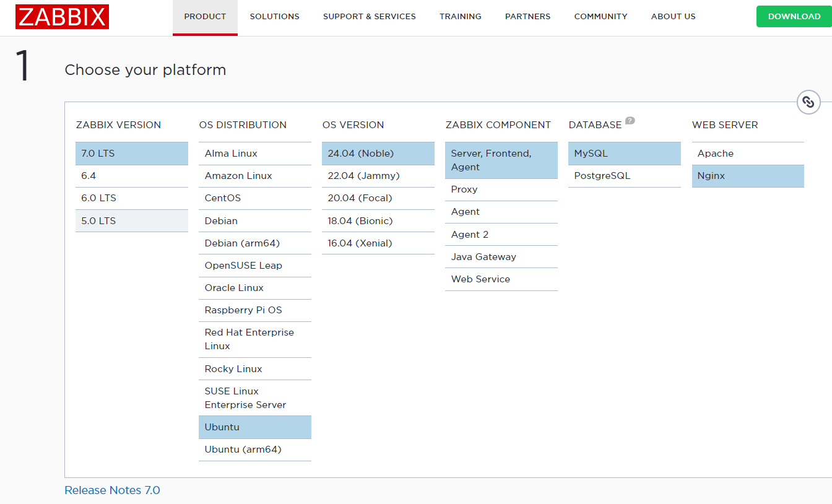Open the Solutions menu
Screen dimensions: 832x504
274,17
